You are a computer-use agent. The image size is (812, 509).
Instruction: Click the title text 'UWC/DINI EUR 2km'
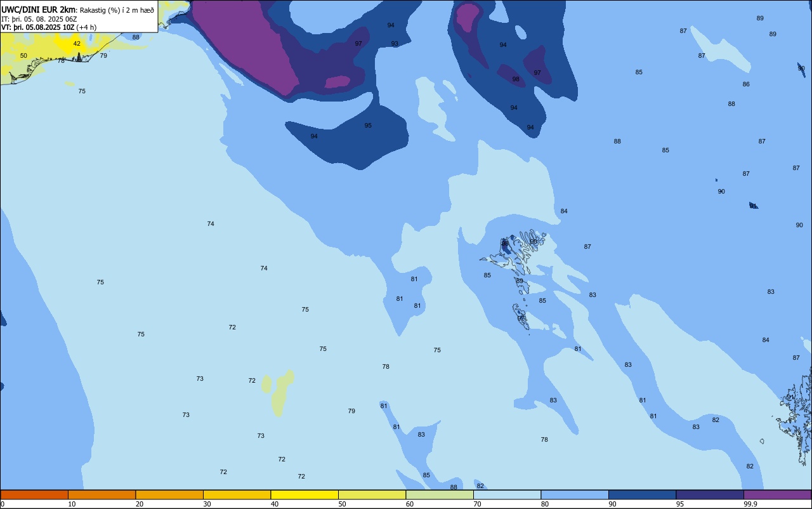click(x=39, y=10)
